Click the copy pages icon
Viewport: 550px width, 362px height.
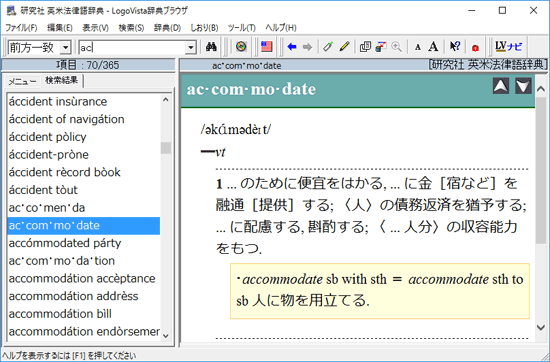[365, 47]
